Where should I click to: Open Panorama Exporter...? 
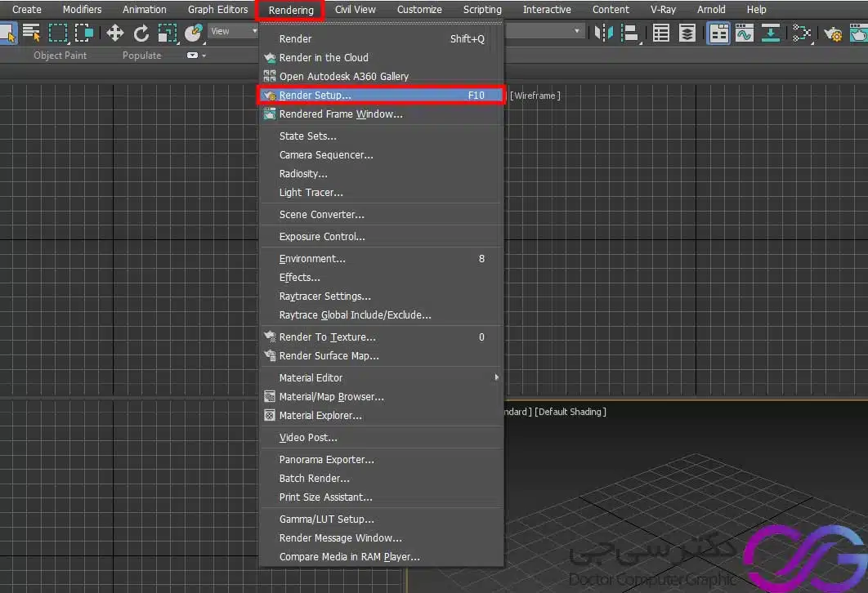click(x=382, y=460)
